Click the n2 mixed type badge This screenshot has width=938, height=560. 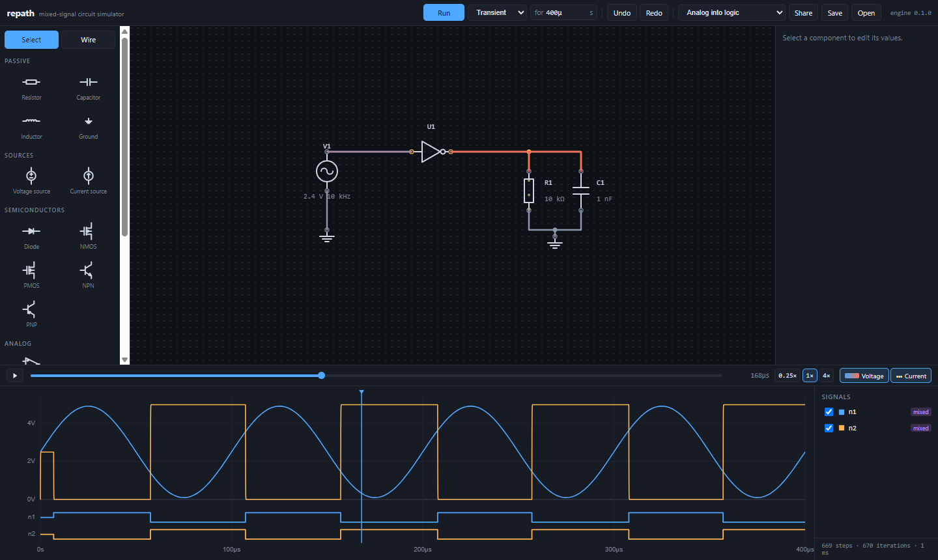pyautogui.click(x=920, y=428)
